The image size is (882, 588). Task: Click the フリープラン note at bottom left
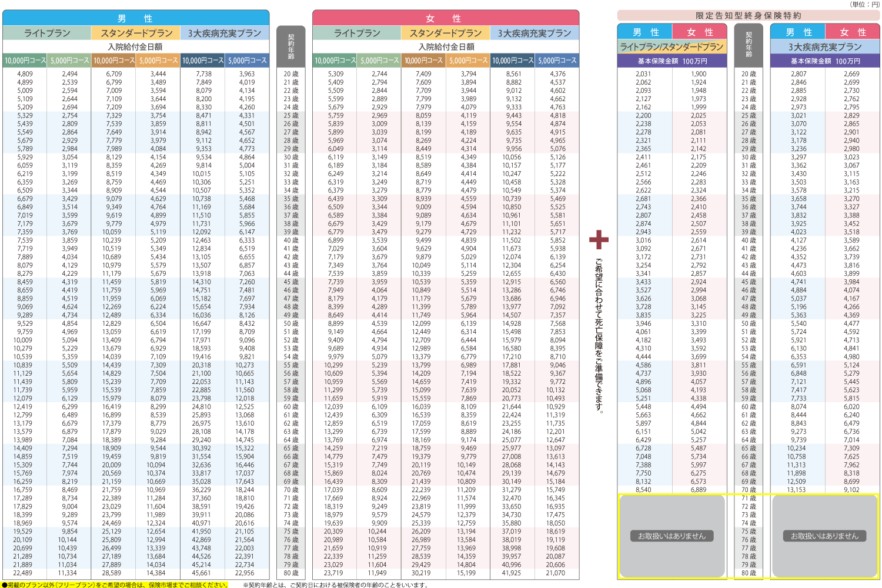click(115, 584)
